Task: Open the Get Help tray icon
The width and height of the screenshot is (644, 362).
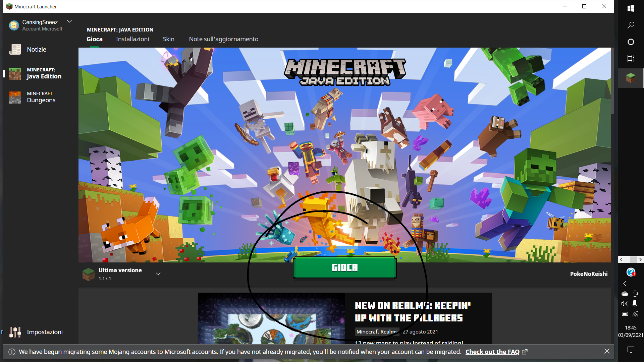Action: (x=631, y=272)
